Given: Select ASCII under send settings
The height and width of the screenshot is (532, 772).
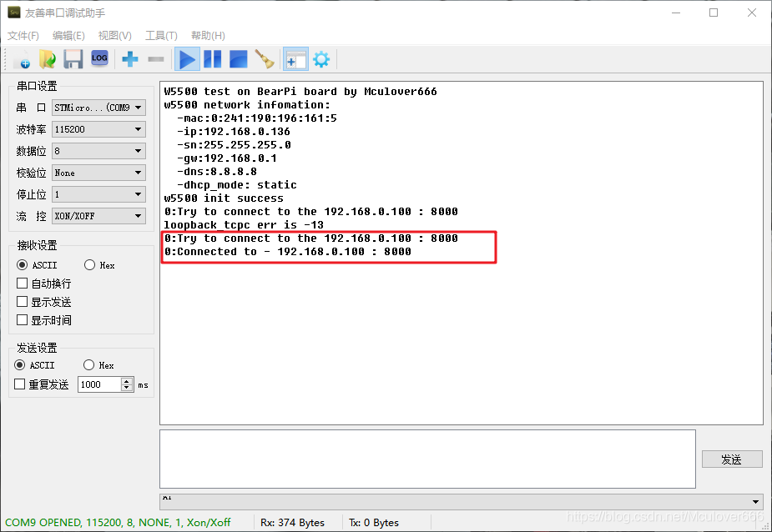Looking at the screenshot, I should tap(35, 365).
